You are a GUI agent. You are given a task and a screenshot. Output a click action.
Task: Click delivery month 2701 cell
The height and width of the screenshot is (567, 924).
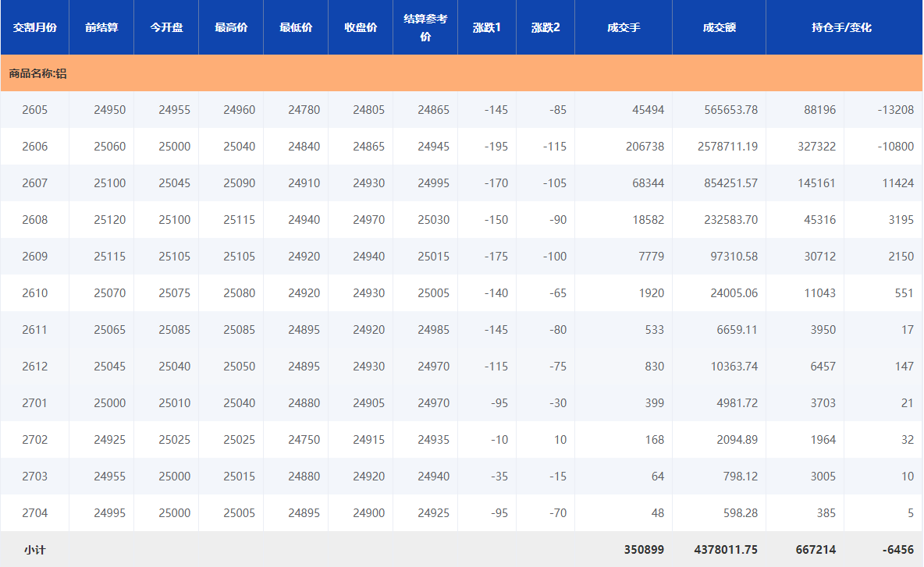pos(34,403)
